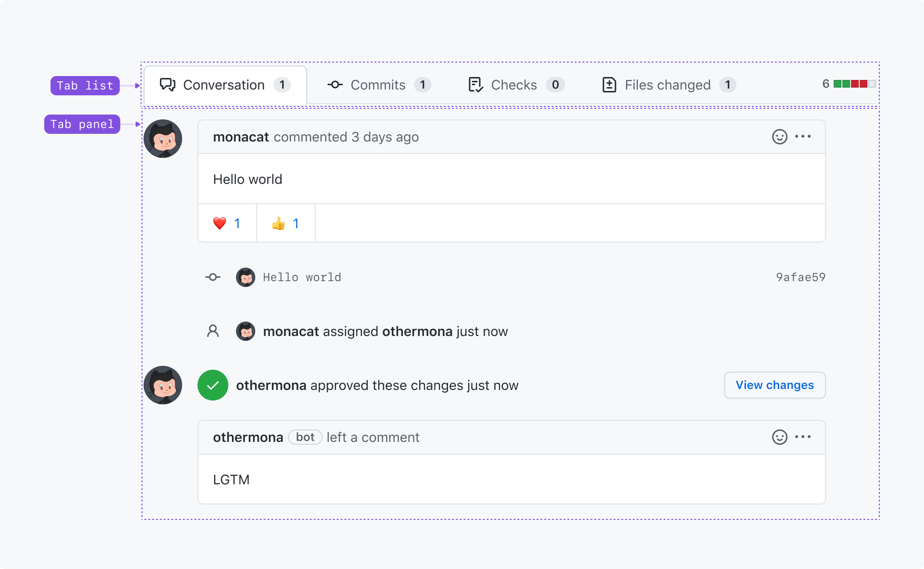Click the 'commented 3 days ago' timestamp
924x569 pixels.
coord(346,137)
